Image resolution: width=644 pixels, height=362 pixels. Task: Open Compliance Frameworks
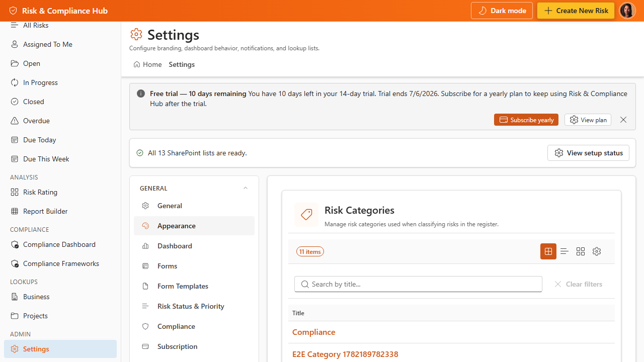pos(60,263)
